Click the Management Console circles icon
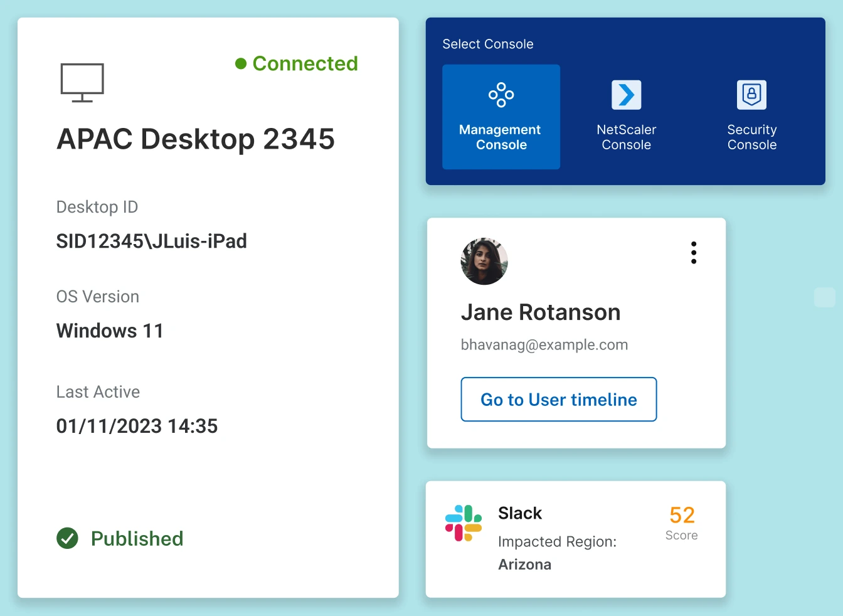The height and width of the screenshot is (616, 843). (x=501, y=95)
